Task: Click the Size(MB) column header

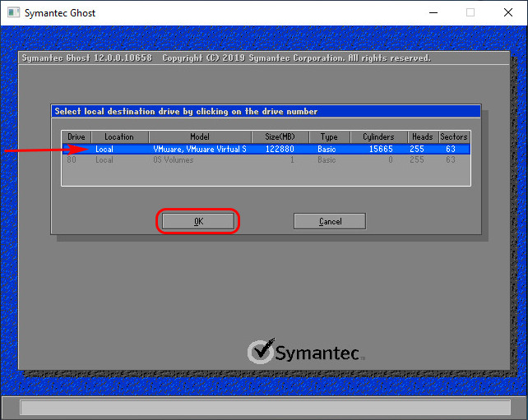Action: [x=280, y=137]
